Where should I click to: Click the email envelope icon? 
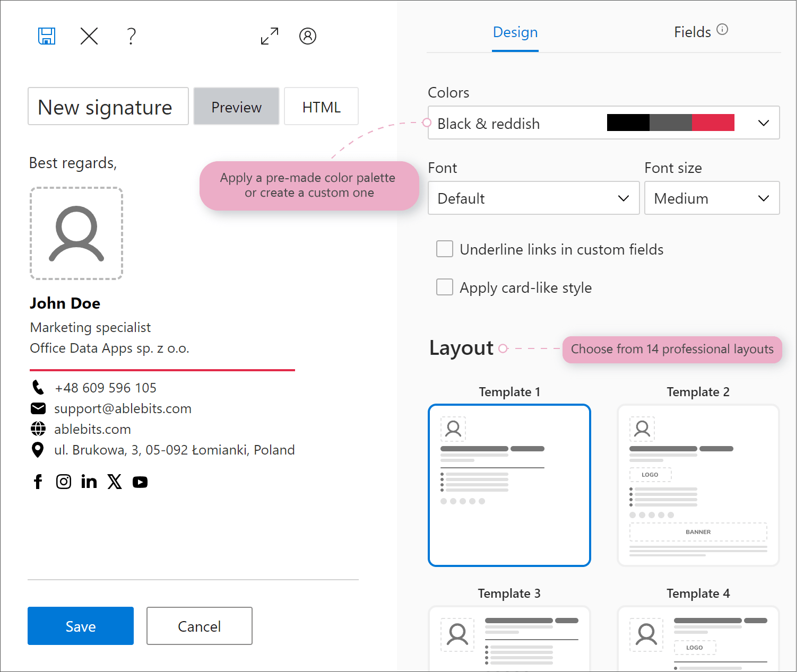38,408
